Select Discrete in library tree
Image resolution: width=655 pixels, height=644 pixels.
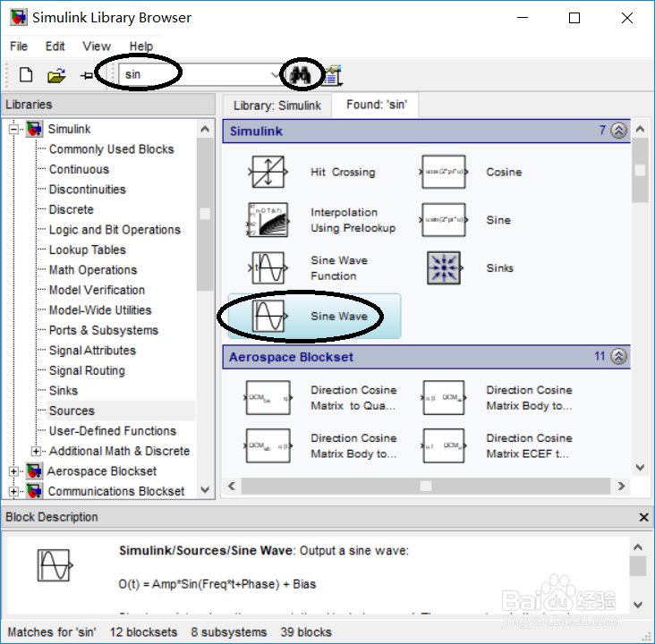pos(71,209)
